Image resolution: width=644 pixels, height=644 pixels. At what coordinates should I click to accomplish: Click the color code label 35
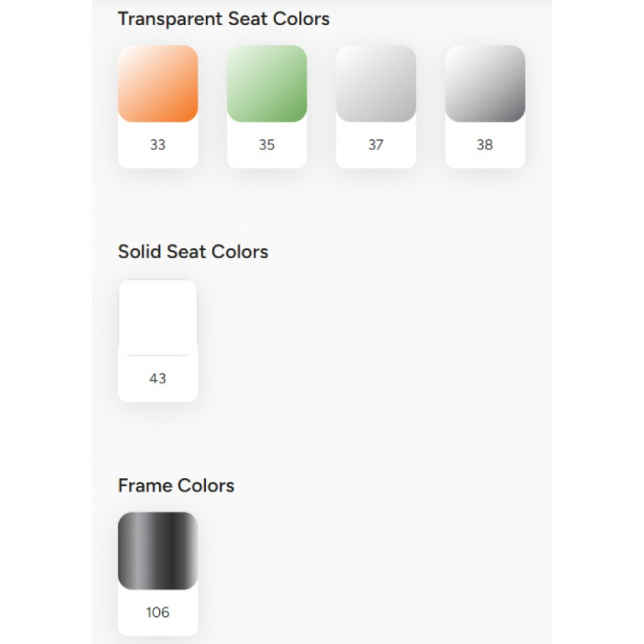click(267, 145)
